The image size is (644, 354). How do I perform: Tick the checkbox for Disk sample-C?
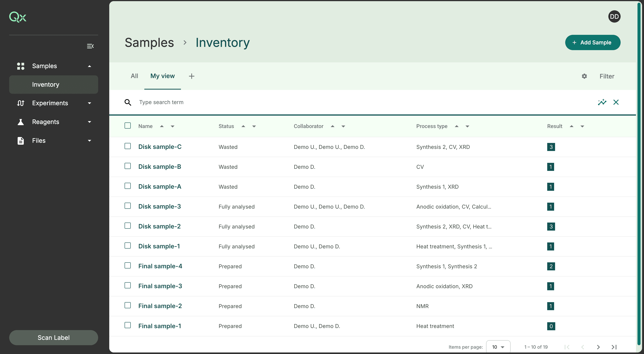pos(127,146)
